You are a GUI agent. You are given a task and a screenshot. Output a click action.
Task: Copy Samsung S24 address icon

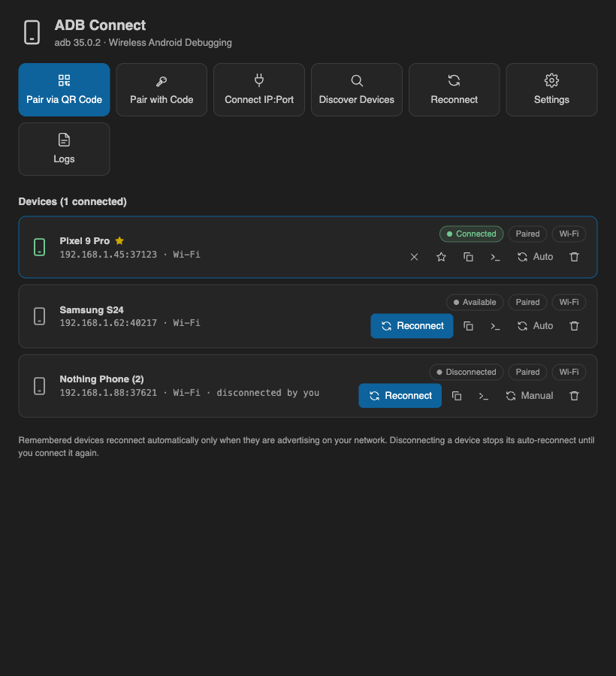click(x=468, y=326)
